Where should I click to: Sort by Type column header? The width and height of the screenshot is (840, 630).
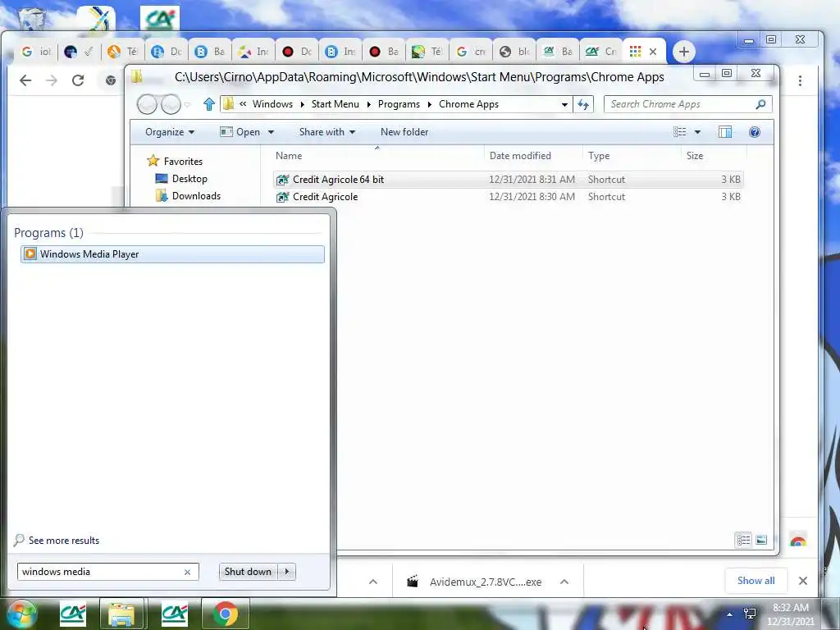pyautogui.click(x=599, y=155)
